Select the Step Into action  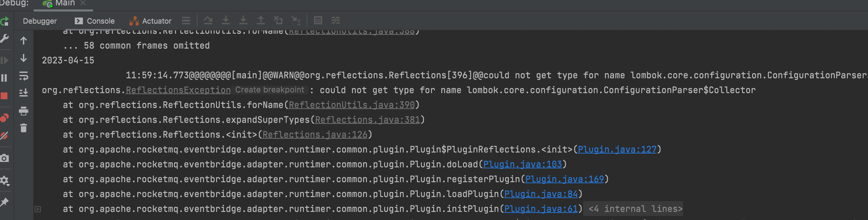pos(226,20)
